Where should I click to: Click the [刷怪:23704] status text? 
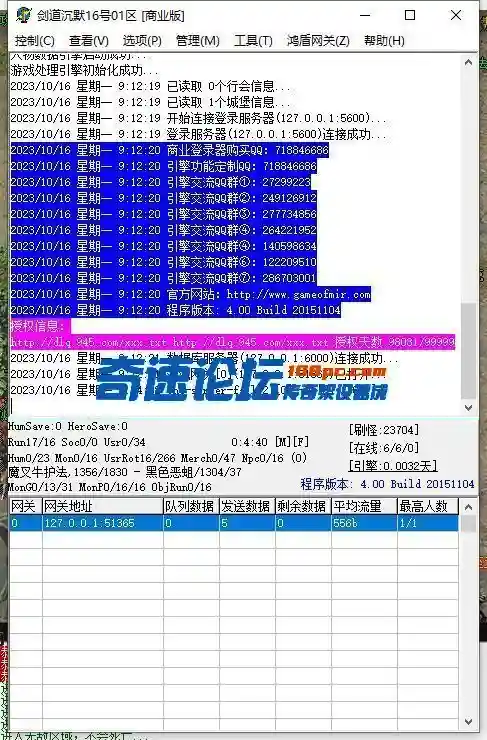[x=384, y=430]
